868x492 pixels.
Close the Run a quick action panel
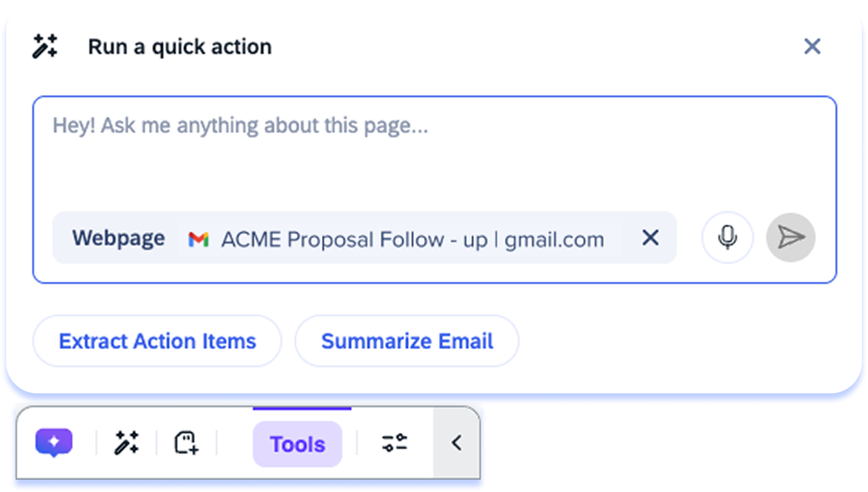812,47
